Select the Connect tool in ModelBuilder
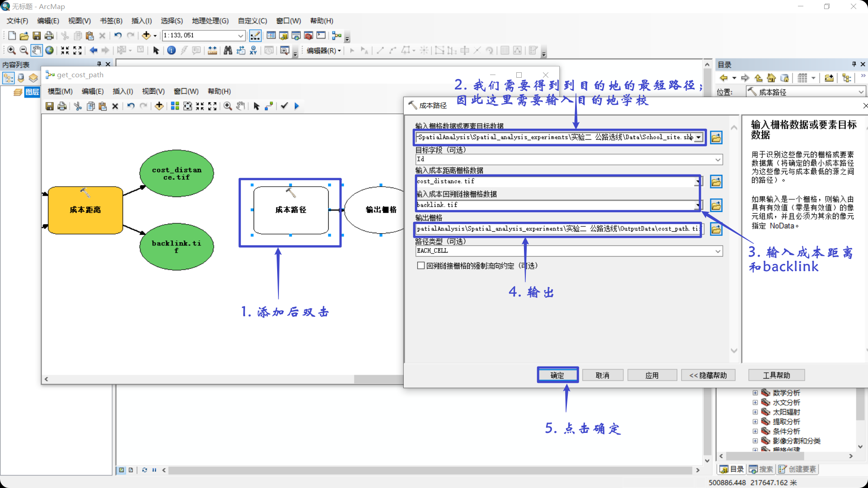The image size is (868, 488). click(269, 106)
